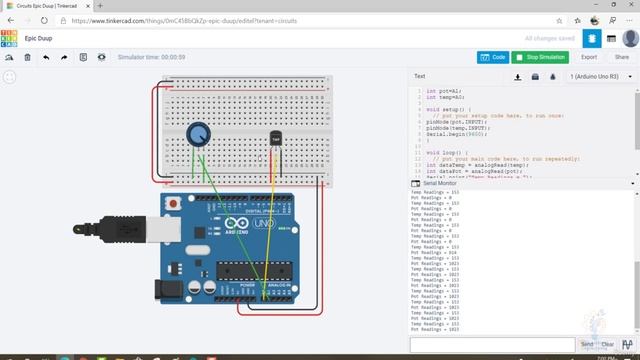Viewport: 640px width, 360px height.
Task: Click code line Serial.begin(9600)
Action: [x=457, y=134]
